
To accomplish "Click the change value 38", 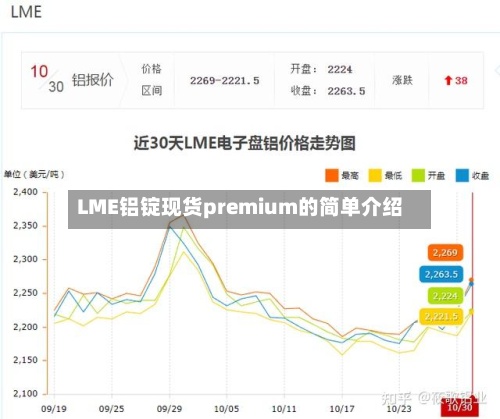I will tap(461, 80).
